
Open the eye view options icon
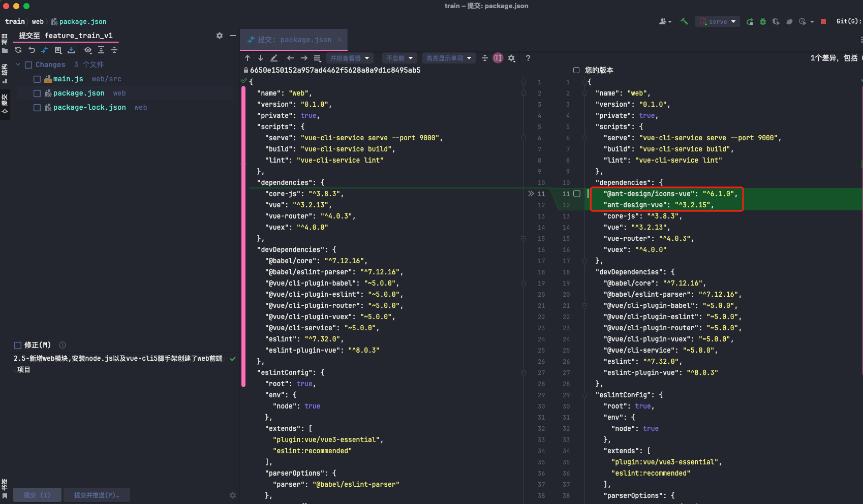(x=88, y=50)
